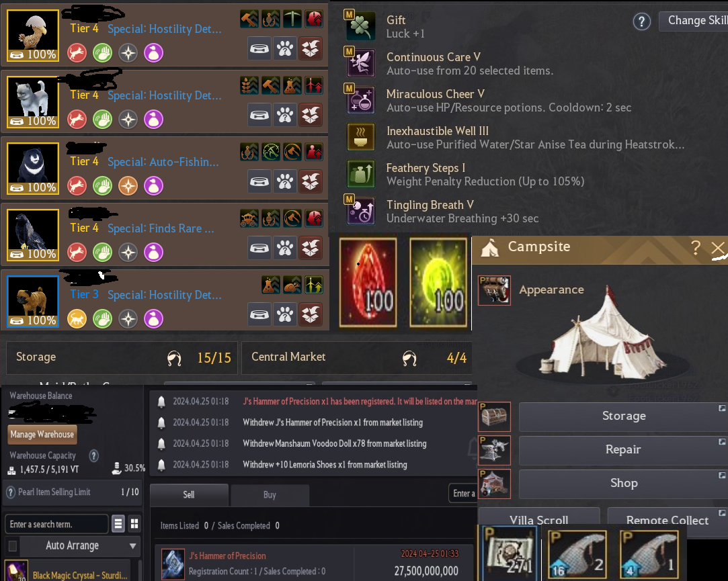
Task: Click the paw icon on the bear pet row
Action: tap(285, 181)
